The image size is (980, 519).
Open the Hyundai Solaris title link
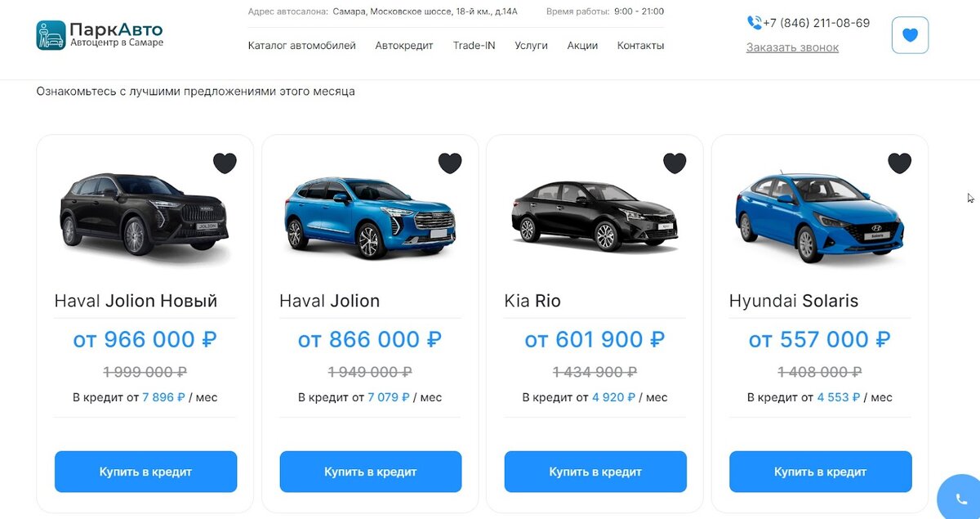pyautogui.click(x=794, y=301)
